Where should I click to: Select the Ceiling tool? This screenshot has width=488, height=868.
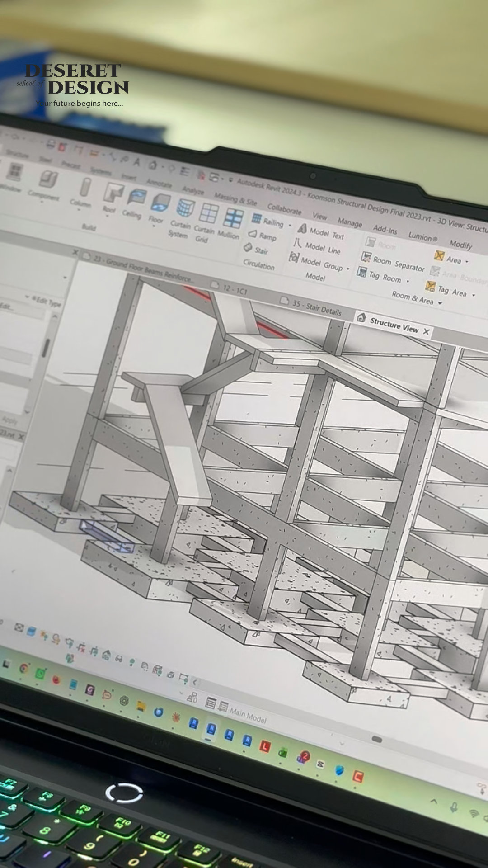134,204
